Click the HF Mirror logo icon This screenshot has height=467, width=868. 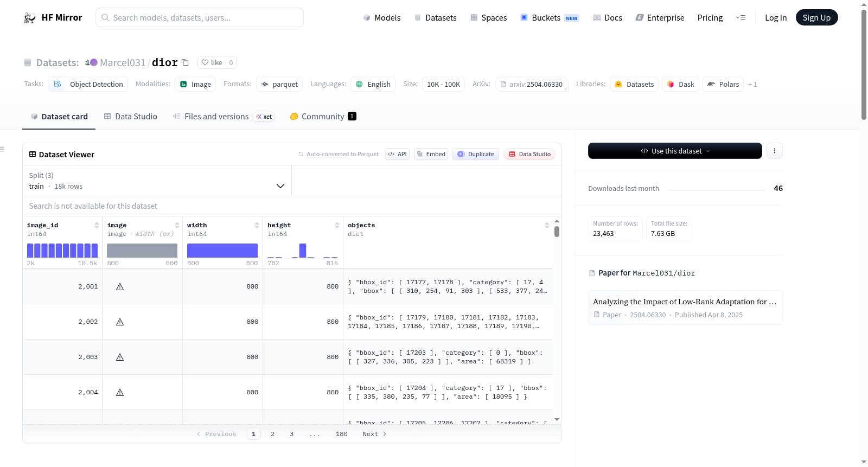[x=30, y=18]
